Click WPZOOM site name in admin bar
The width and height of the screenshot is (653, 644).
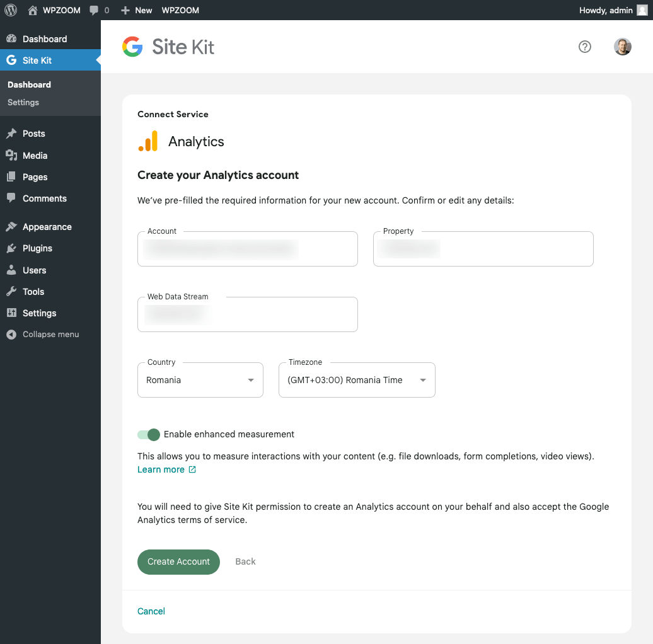point(62,11)
